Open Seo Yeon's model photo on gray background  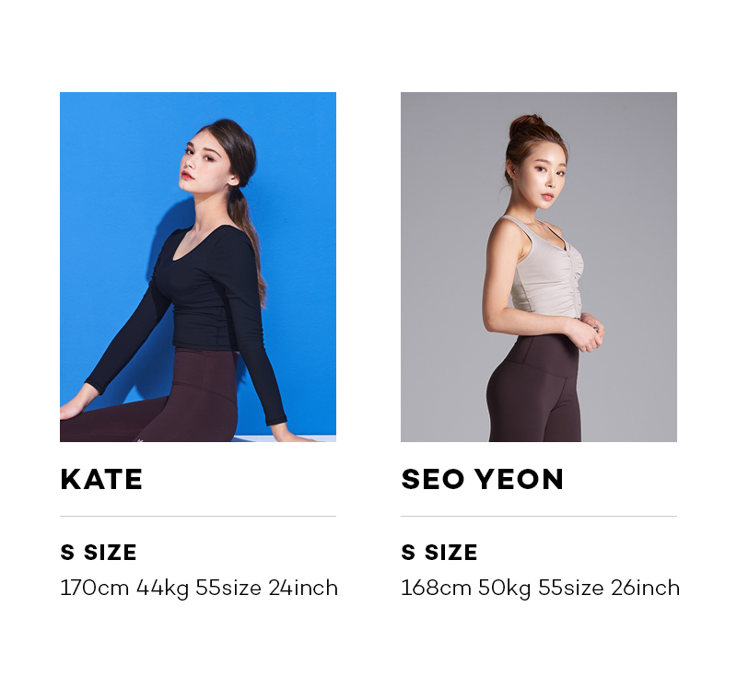(x=539, y=267)
